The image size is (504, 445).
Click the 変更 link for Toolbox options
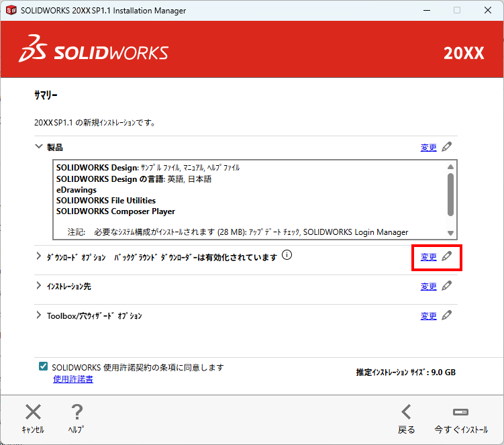click(x=428, y=316)
